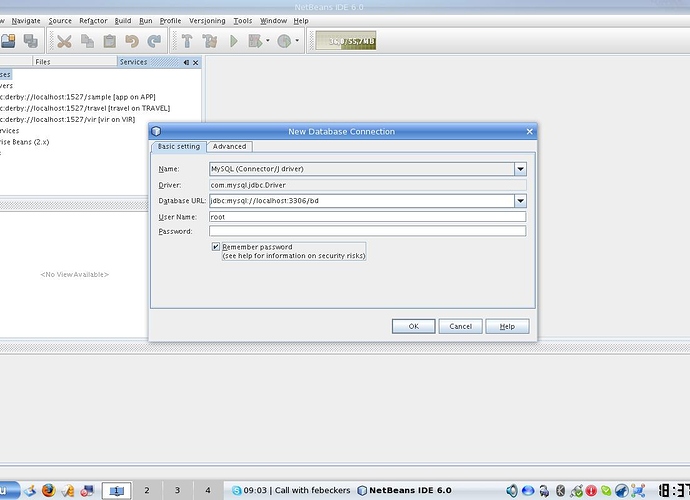Minimize the Services panel with the arrow icon
This screenshot has width=690, height=500.
tap(187, 62)
